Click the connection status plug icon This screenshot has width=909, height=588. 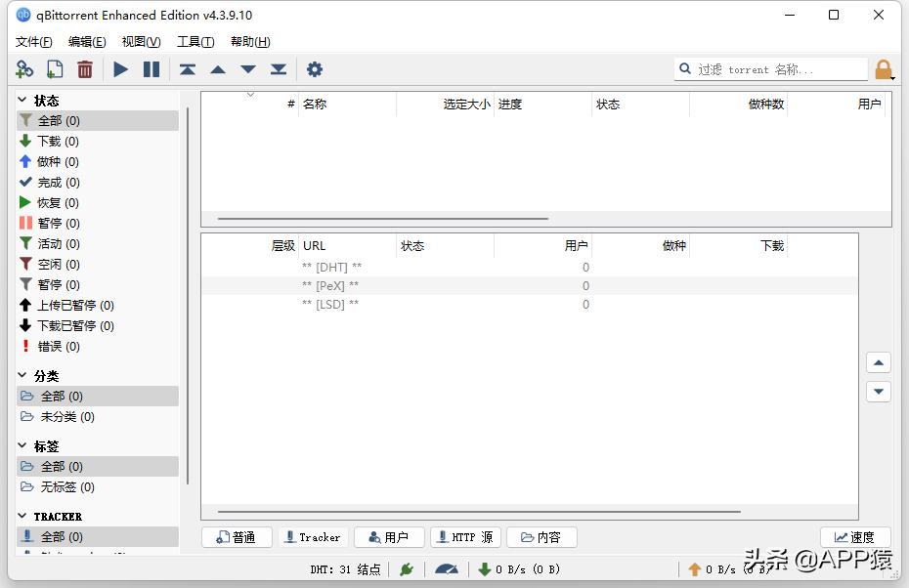coord(407,569)
